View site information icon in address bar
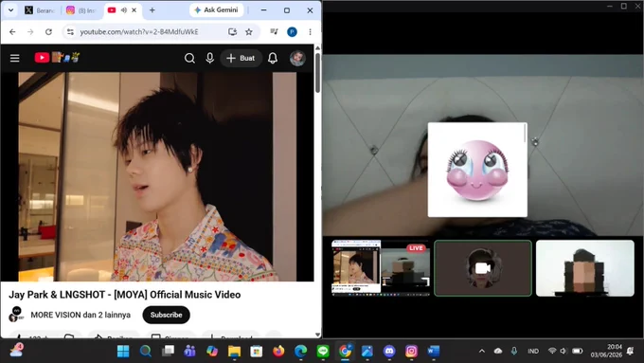Viewport: 644px width, 363px height. [x=70, y=31]
